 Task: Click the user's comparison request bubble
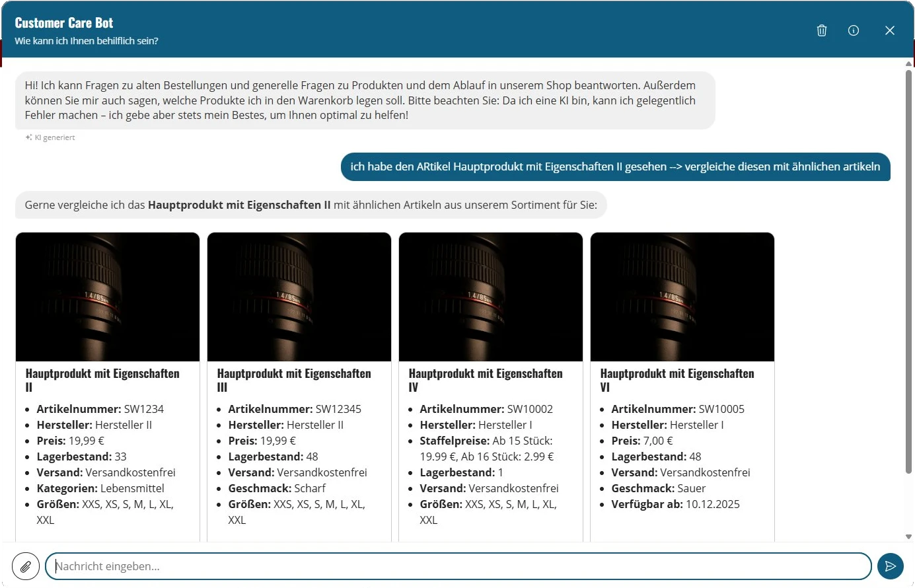click(614, 166)
